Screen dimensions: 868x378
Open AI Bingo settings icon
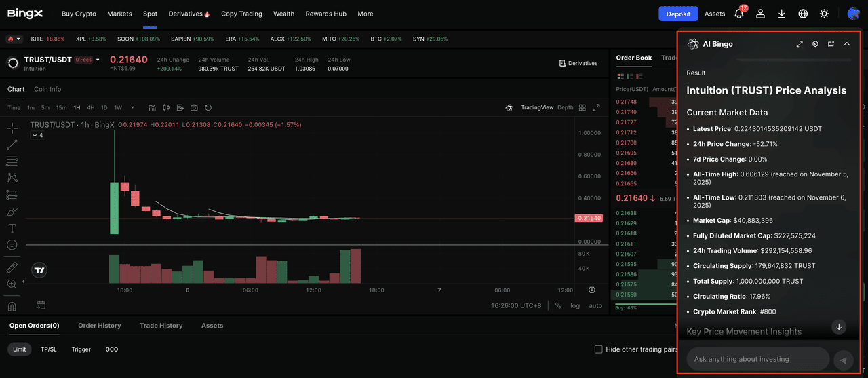815,44
